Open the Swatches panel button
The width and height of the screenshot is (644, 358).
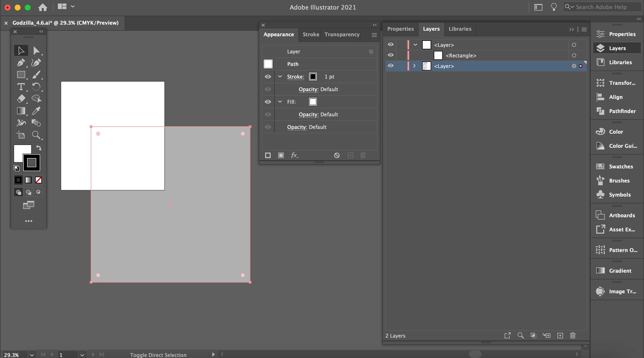point(617,166)
